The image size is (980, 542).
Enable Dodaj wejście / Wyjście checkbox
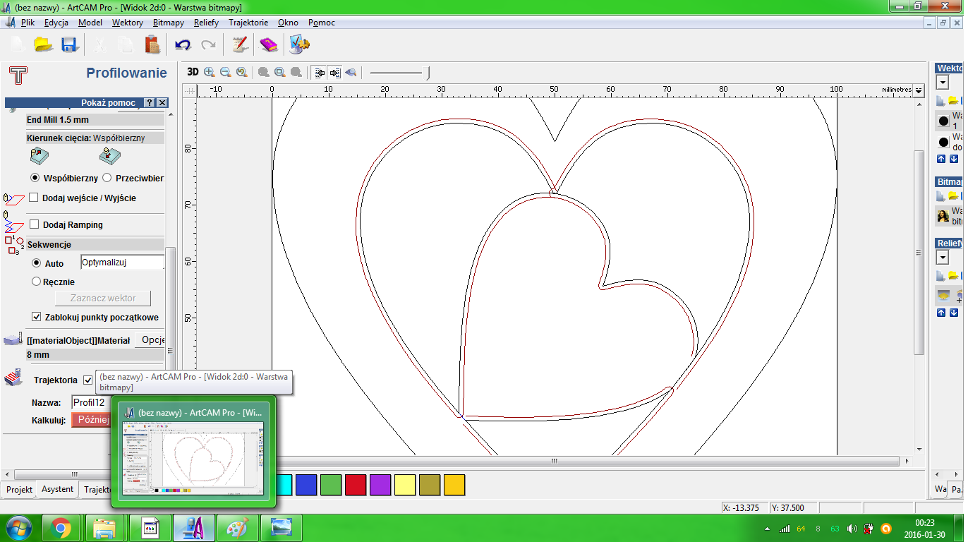click(34, 198)
